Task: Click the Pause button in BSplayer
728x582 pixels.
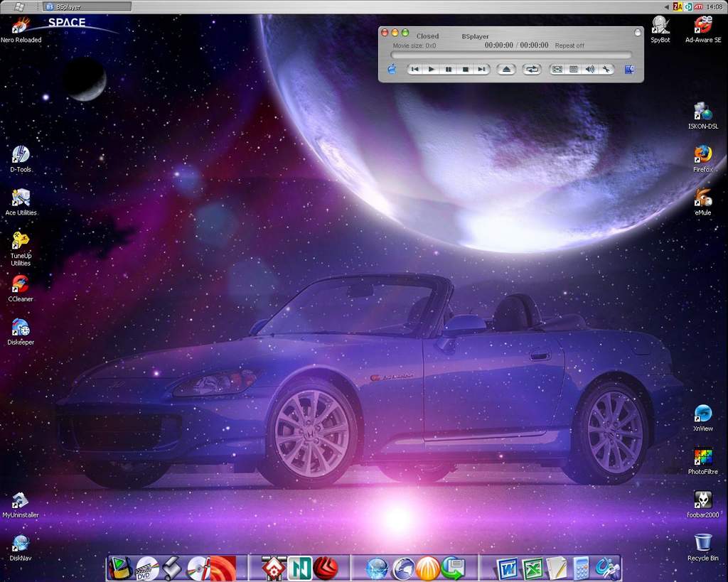Action: coord(449,69)
